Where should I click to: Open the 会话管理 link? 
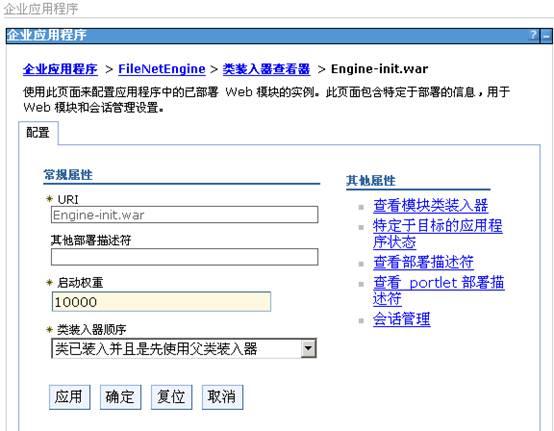[x=401, y=319]
